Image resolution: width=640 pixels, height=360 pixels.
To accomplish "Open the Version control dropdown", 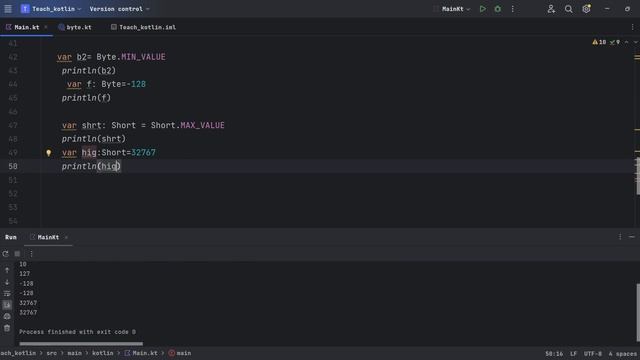I will (x=119, y=9).
